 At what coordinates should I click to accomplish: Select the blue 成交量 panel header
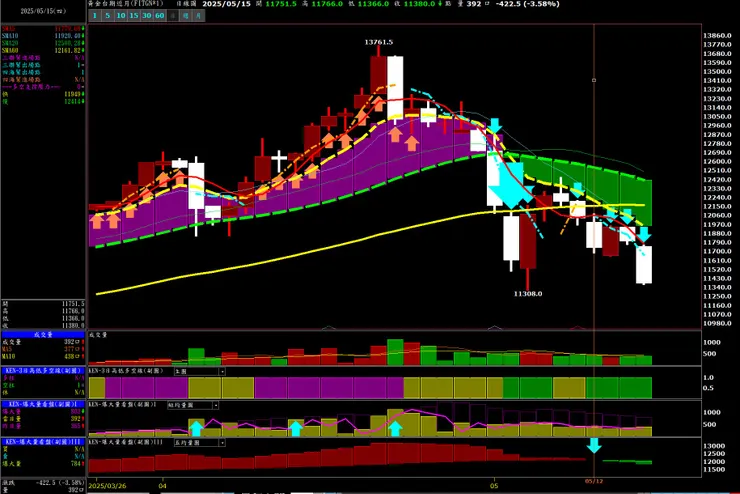pyautogui.click(x=43, y=335)
